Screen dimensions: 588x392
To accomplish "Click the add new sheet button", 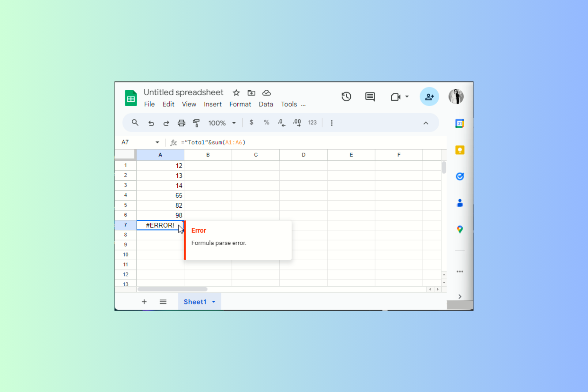I will point(144,302).
